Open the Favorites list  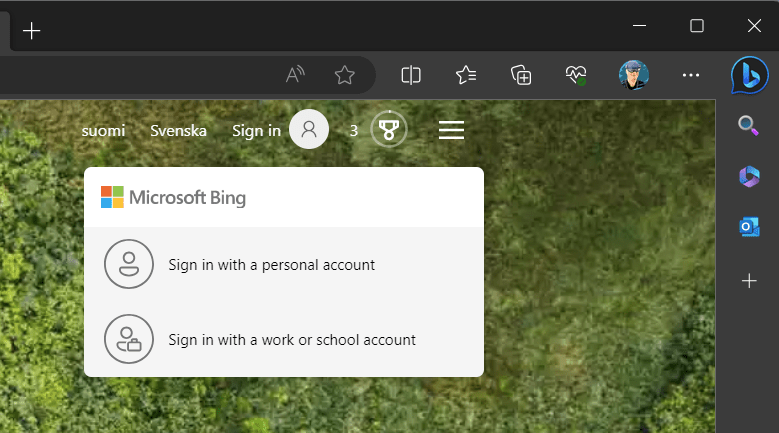click(x=466, y=75)
